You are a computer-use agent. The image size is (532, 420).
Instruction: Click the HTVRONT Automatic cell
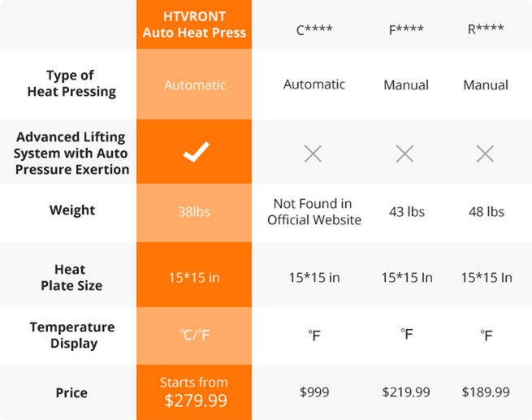point(194,84)
